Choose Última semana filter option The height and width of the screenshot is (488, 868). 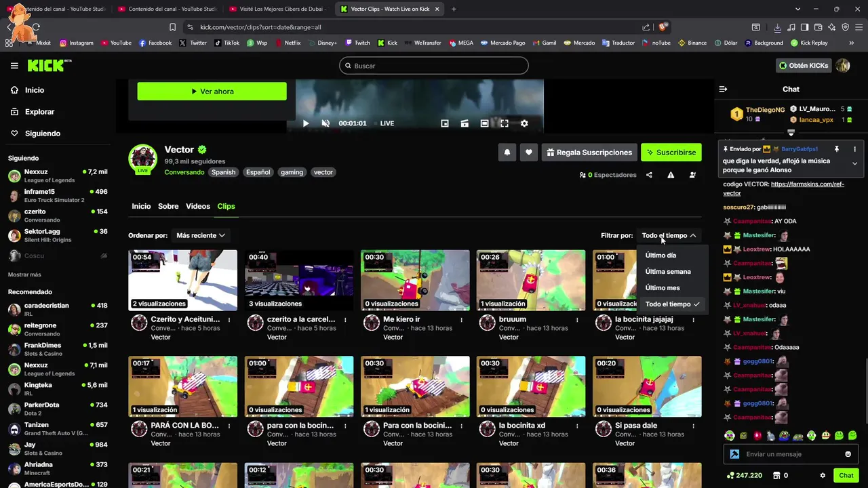[x=668, y=272]
